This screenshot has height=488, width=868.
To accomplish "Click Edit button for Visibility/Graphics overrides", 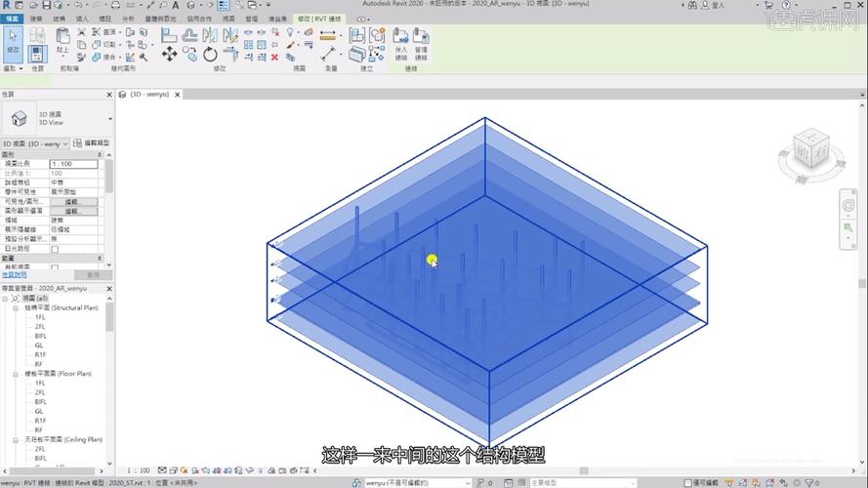I will (x=73, y=202).
